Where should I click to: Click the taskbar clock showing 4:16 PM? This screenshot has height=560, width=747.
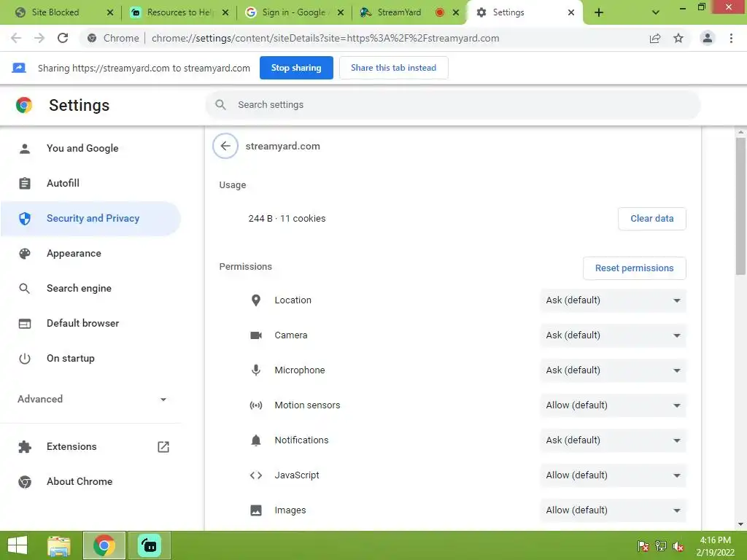click(715, 546)
